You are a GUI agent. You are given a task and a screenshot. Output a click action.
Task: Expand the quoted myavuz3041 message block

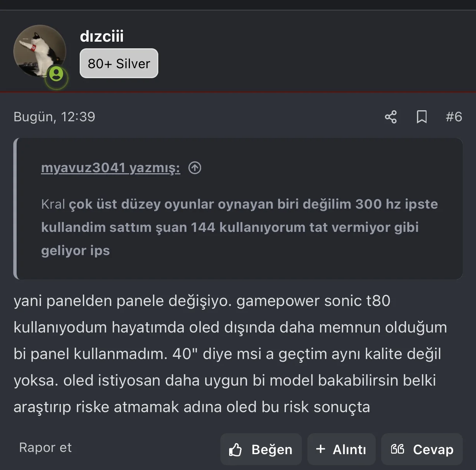(238, 209)
